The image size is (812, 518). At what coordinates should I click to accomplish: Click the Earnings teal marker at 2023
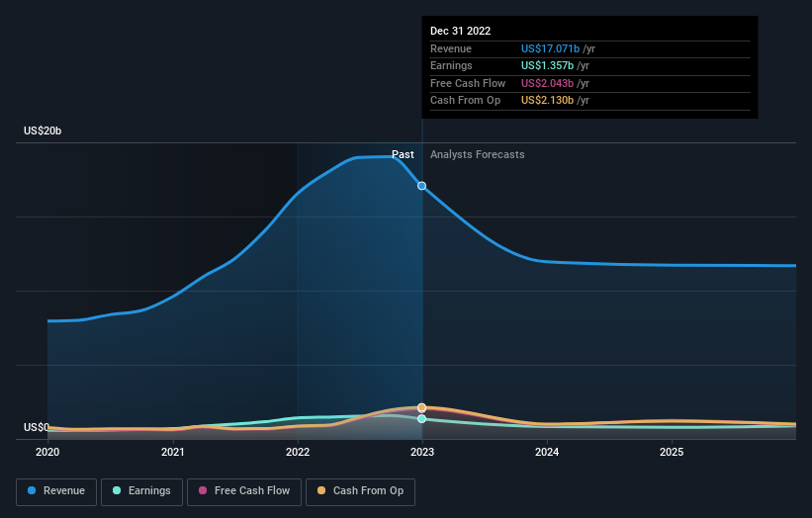(x=422, y=418)
